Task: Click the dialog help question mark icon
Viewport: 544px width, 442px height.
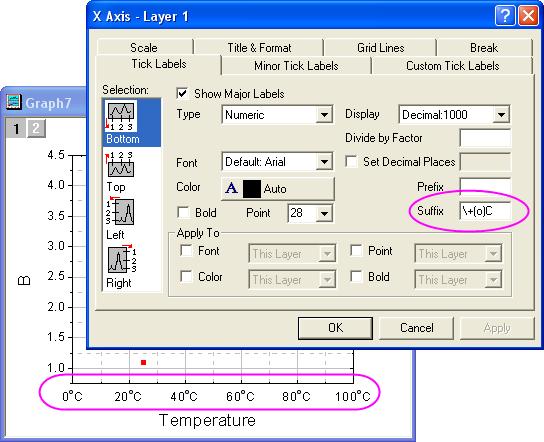Action: [505, 16]
